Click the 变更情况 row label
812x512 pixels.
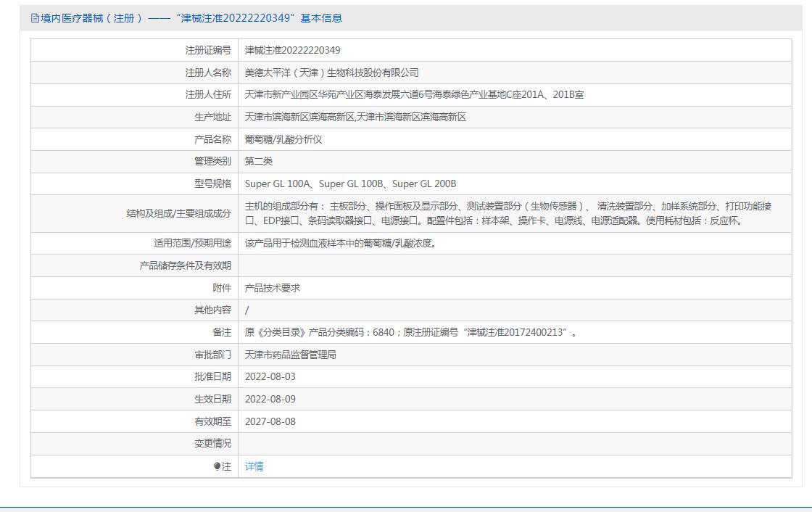(x=212, y=443)
